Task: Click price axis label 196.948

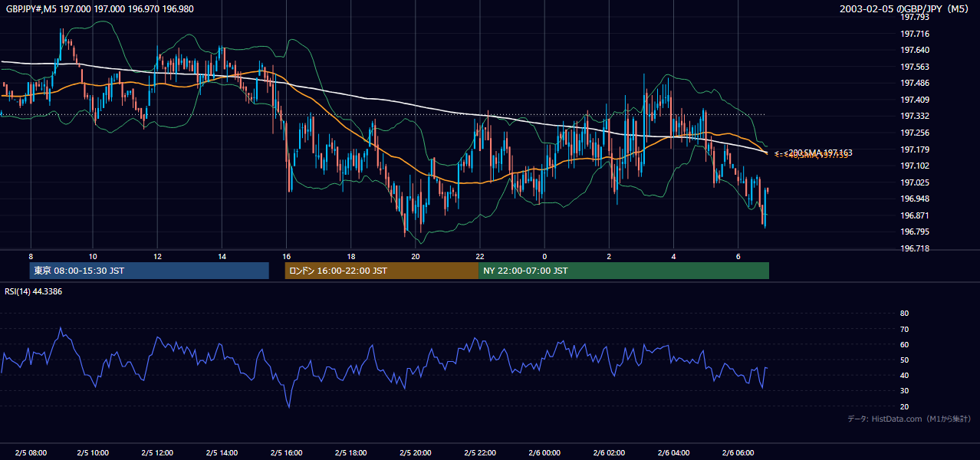Action: click(x=914, y=199)
